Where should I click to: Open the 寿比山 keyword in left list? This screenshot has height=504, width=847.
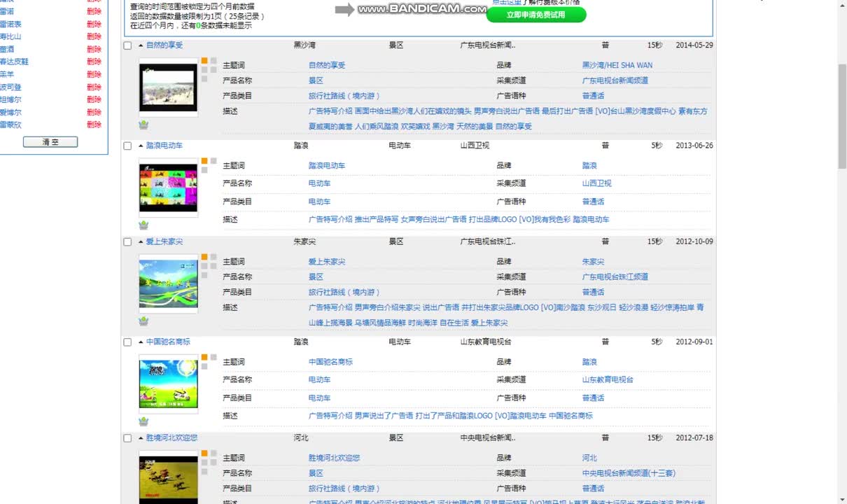point(10,37)
